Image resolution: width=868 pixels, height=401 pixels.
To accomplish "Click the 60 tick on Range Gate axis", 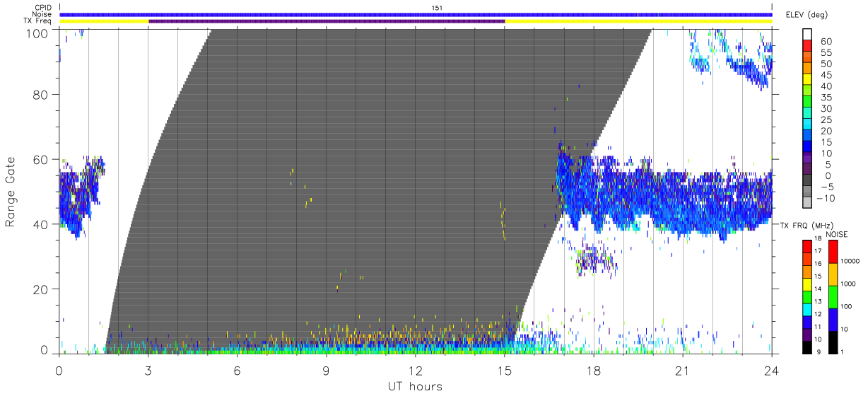I will [42, 159].
